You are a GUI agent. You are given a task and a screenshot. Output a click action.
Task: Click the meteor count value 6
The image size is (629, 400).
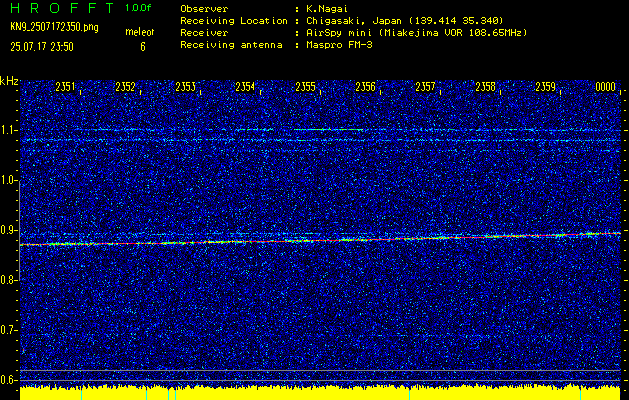[x=143, y=47]
